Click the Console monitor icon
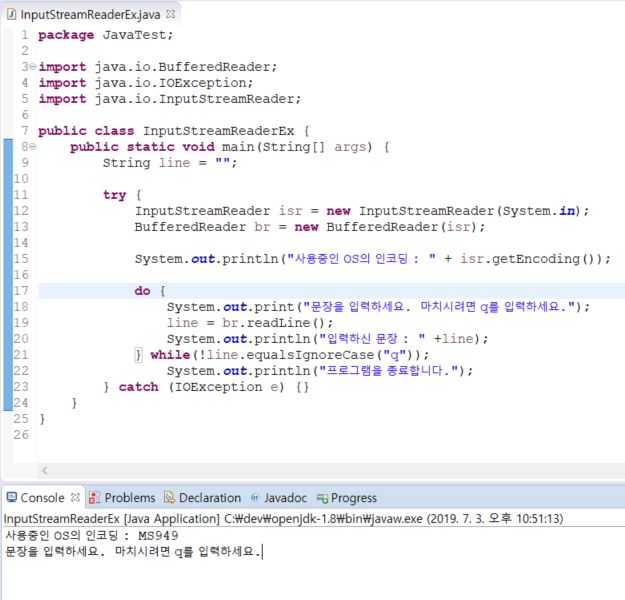The height and width of the screenshot is (600, 625). [x=12, y=497]
